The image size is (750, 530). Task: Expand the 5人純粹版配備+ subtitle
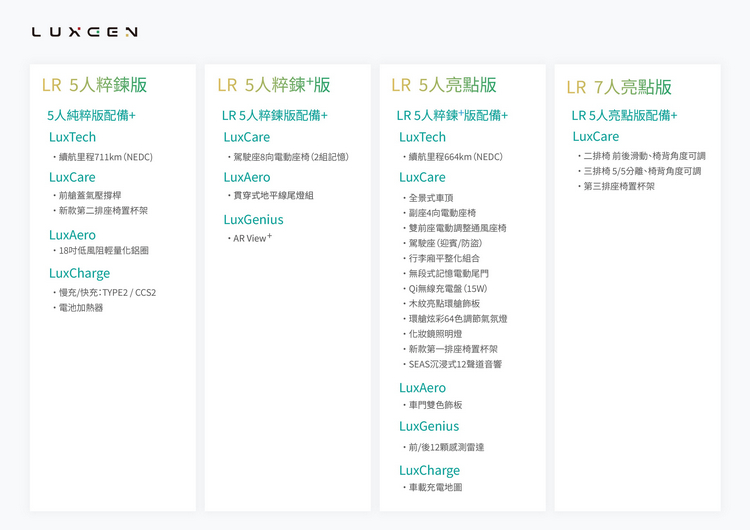tap(91, 115)
